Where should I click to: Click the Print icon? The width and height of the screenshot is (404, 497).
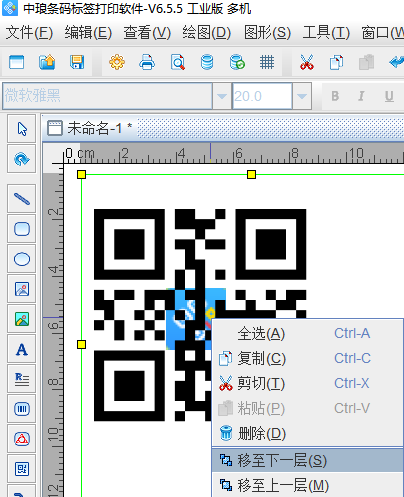click(147, 62)
